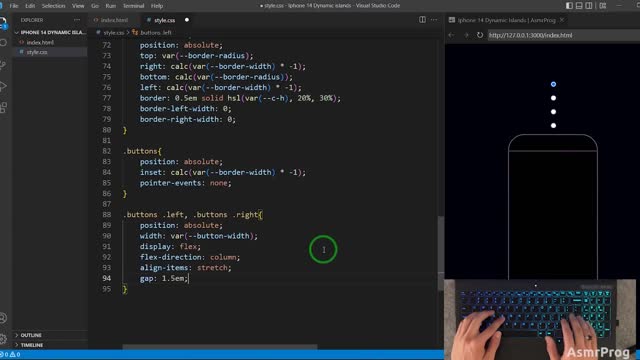Viewport: 640px width, 360px height.
Task: Open the Selection menu
Action: (53, 6)
